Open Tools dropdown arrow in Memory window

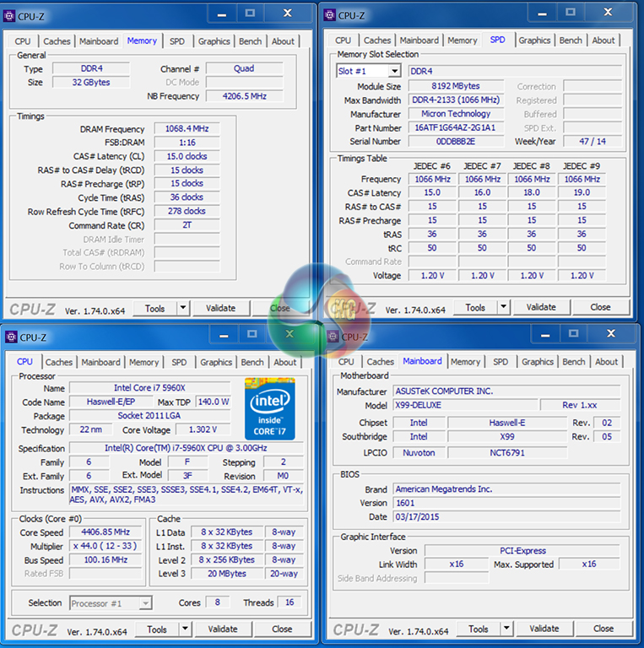click(182, 308)
